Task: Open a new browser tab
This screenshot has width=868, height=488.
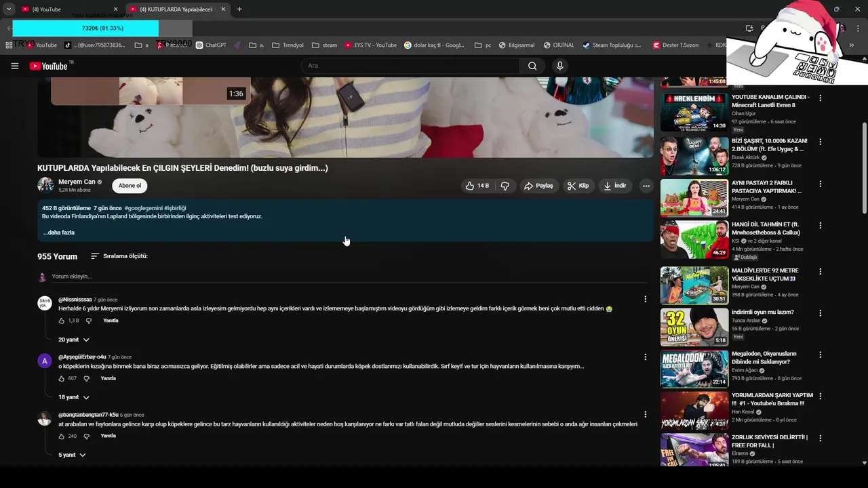Action: [x=239, y=9]
